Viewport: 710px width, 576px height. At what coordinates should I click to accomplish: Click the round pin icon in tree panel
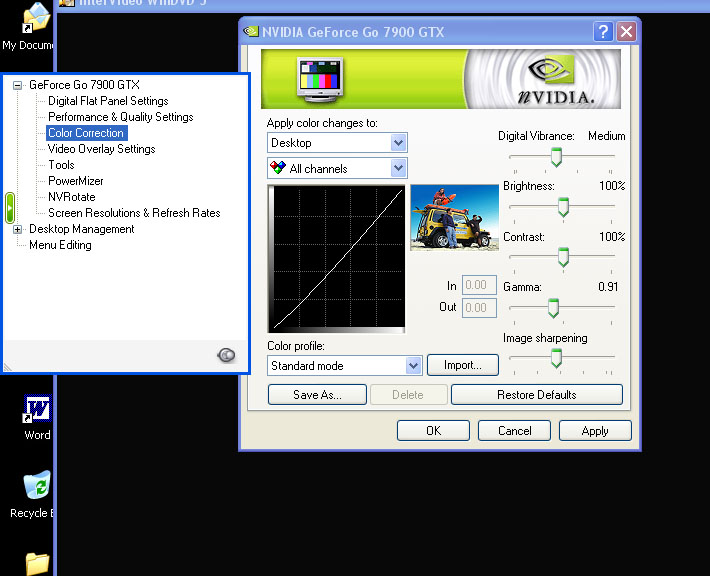[226, 355]
